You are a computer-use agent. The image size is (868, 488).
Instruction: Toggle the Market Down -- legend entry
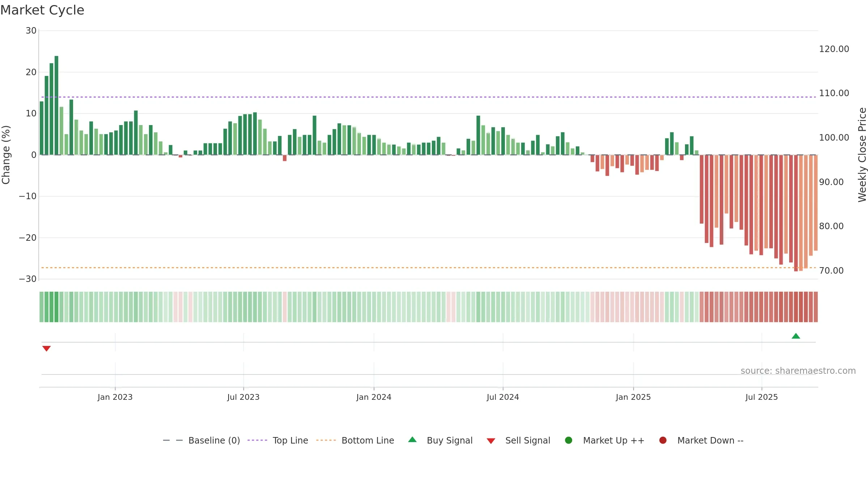click(x=701, y=440)
